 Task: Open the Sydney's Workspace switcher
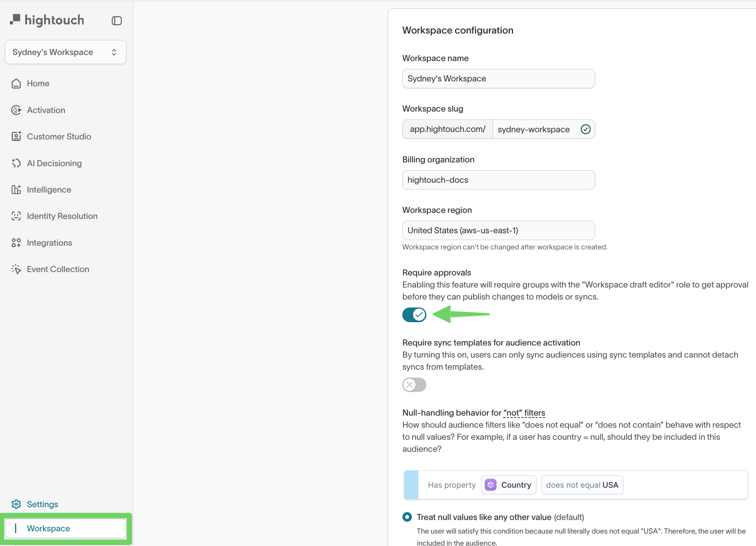click(66, 52)
